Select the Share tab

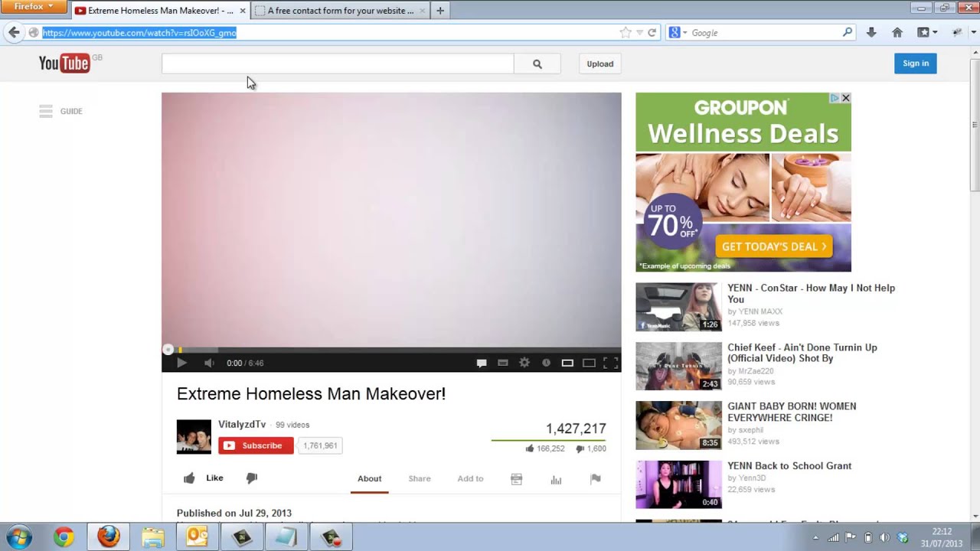point(420,478)
